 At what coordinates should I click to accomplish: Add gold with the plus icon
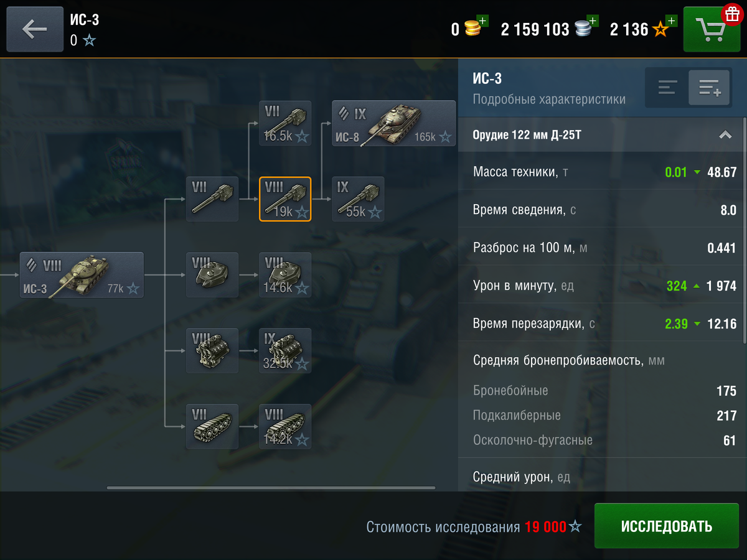(x=484, y=21)
